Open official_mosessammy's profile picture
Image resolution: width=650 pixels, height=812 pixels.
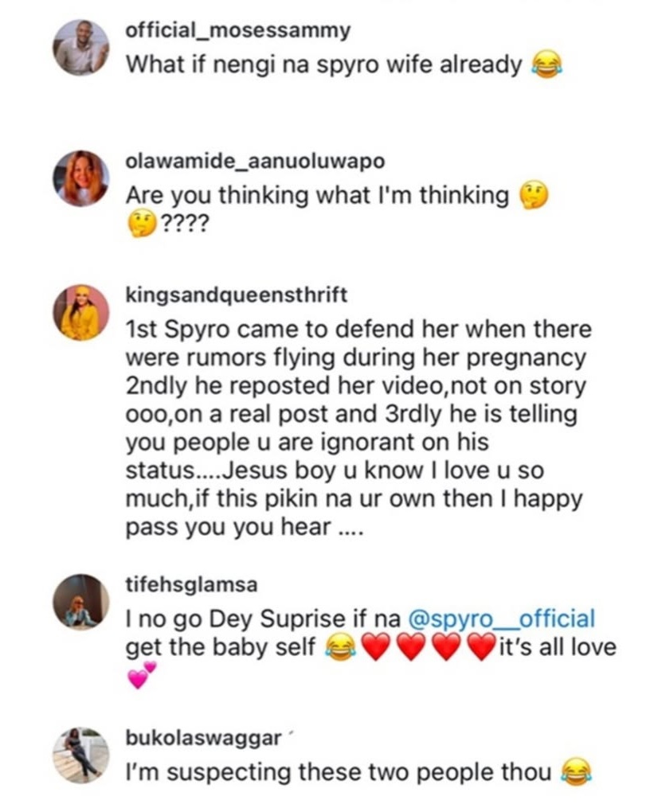point(80,47)
